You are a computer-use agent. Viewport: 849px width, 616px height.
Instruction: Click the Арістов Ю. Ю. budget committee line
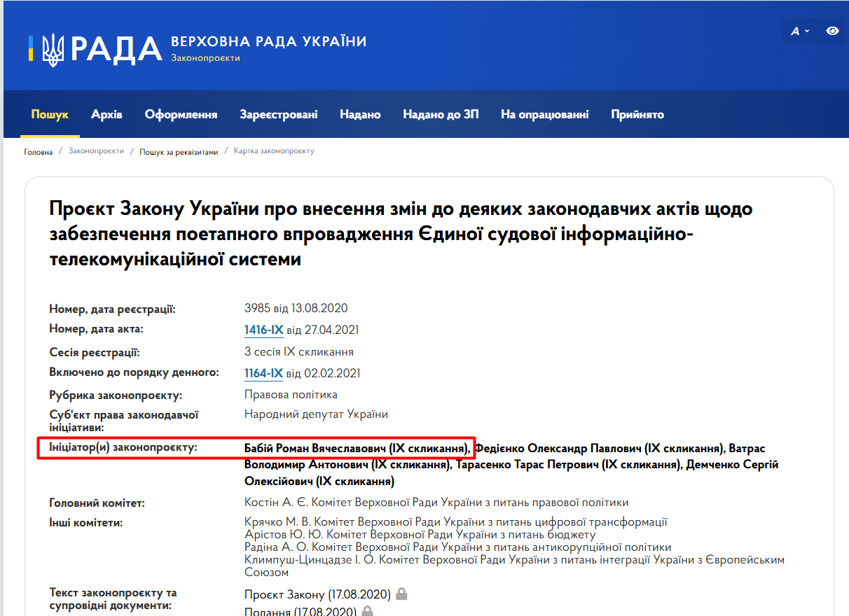point(420,535)
